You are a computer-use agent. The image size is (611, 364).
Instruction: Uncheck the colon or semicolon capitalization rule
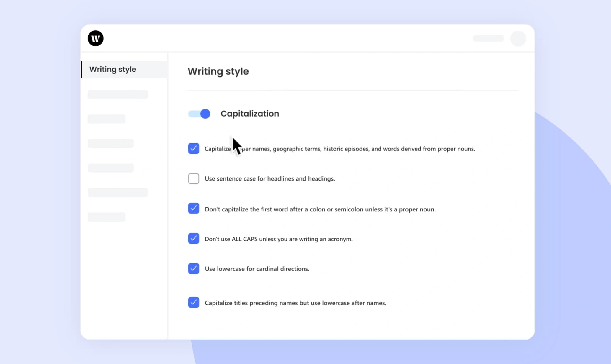[194, 209]
